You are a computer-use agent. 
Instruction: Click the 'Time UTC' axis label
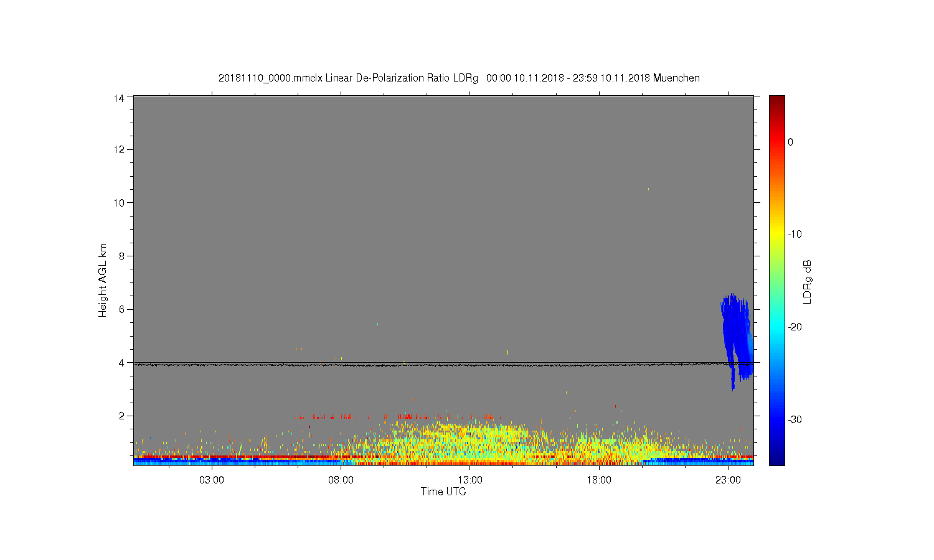coord(443,492)
